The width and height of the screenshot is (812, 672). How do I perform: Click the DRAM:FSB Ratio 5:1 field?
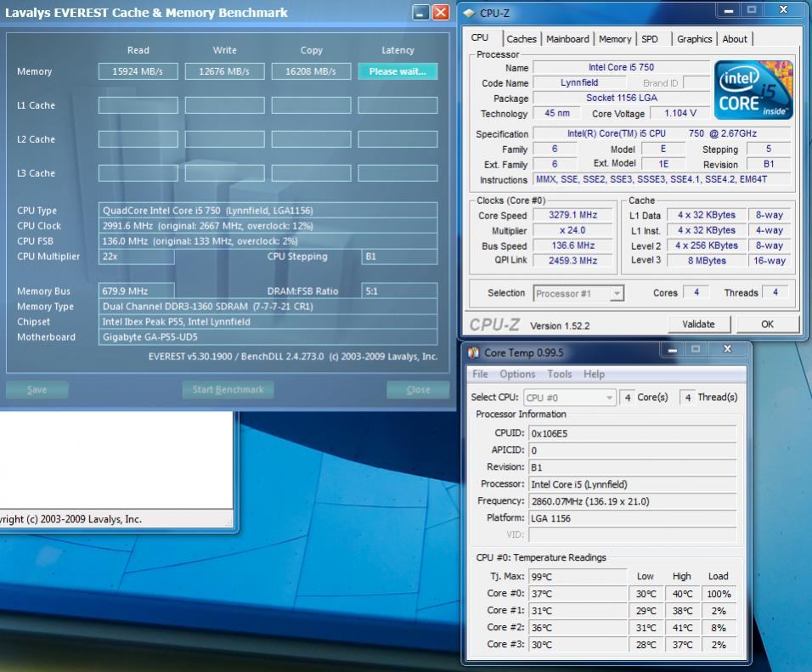tap(399, 291)
